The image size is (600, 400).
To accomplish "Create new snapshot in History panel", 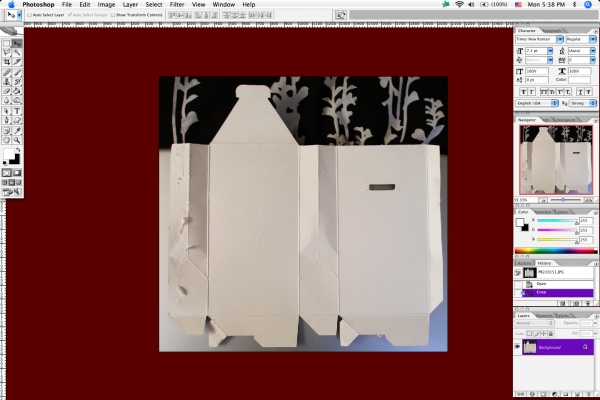I will (577, 304).
